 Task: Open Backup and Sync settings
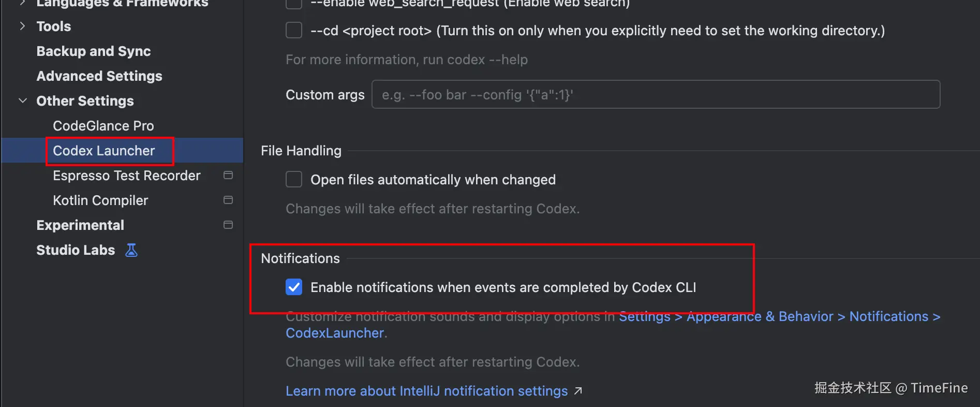(x=94, y=51)
